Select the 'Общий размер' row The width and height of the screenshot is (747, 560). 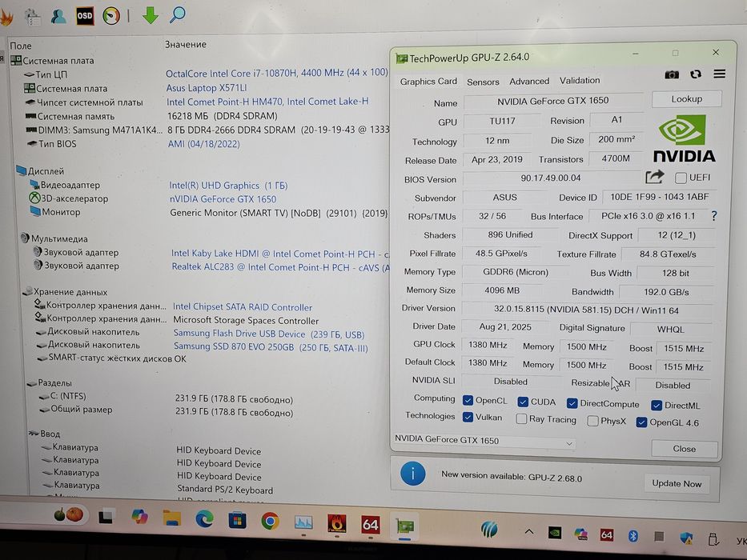click(165, 410)
